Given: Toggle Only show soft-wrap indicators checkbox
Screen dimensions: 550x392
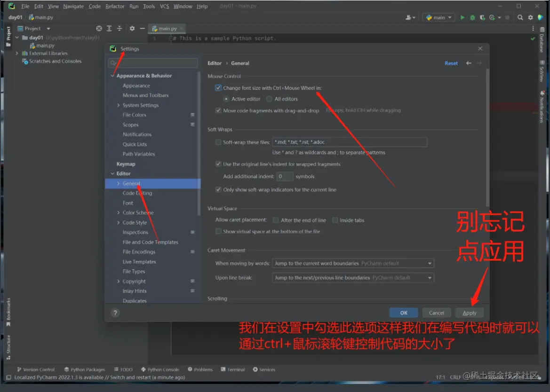Looking at the screenshot, I should 218,189.
